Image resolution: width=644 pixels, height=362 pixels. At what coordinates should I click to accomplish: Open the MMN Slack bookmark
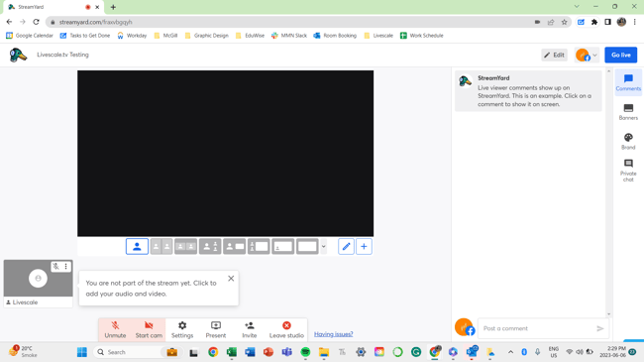pos(289,36)
